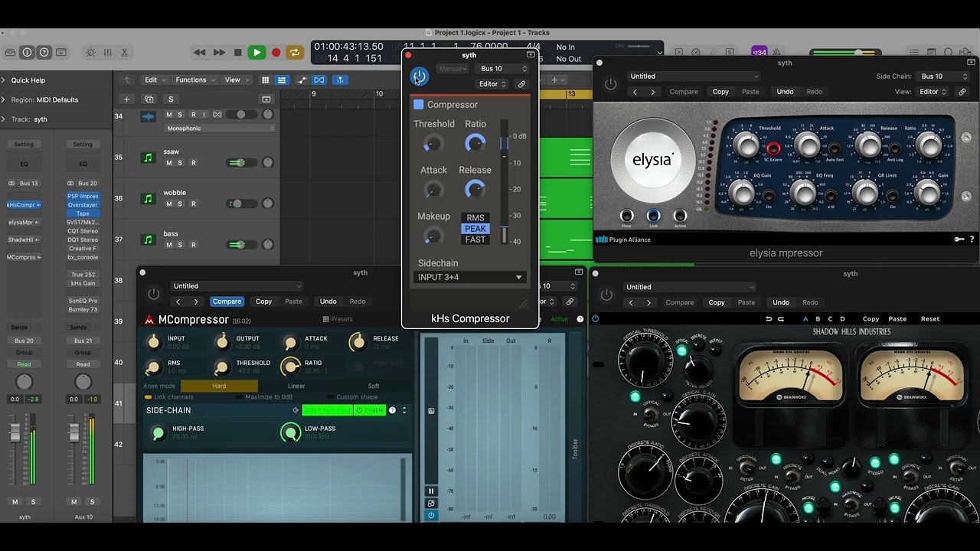980x551 pixels.
Task: Toggle Auto Fast on elysia mpressor
Action: click(834, 148)
